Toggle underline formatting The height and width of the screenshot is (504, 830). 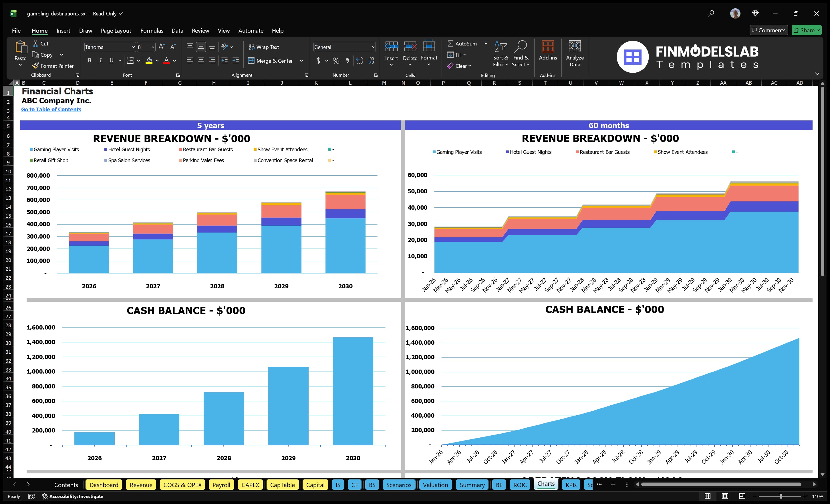[x=111, y=60]
